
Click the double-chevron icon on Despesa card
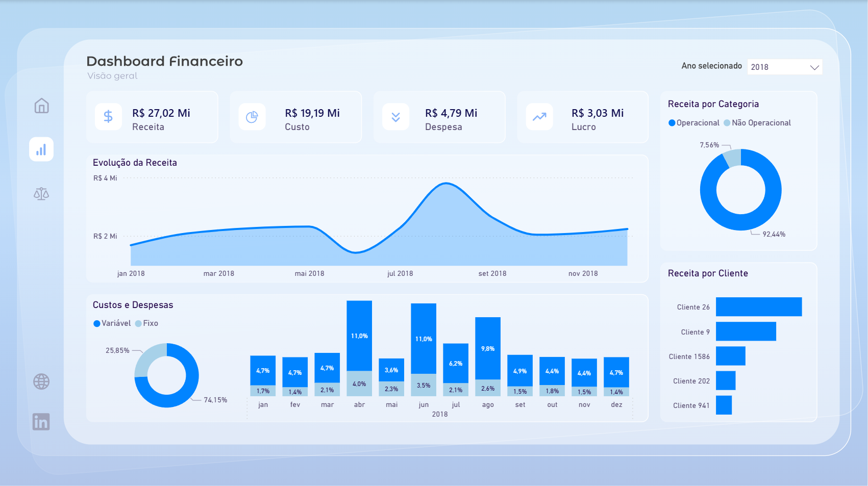(x=395, y=117)
